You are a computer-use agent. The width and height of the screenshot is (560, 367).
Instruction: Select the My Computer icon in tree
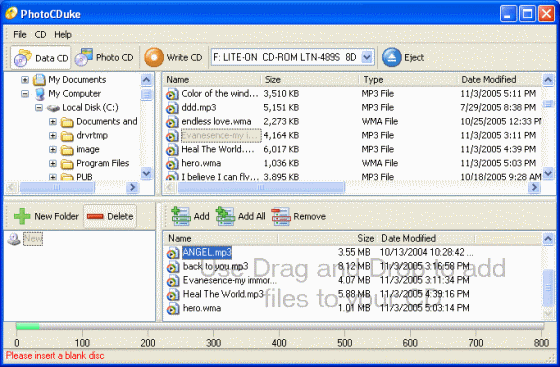click(40, 94)
